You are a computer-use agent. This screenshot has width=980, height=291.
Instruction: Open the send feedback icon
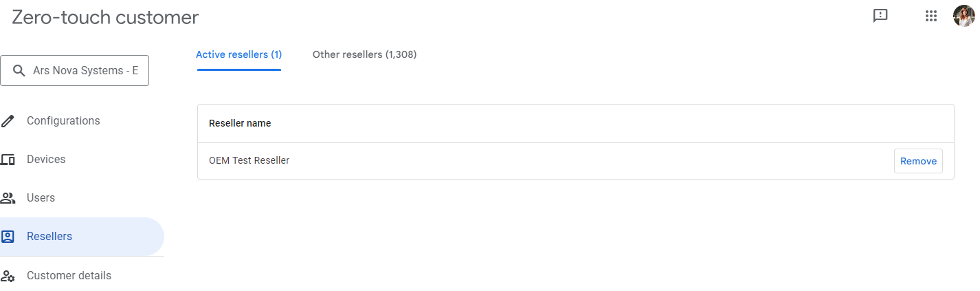point(880,16)
